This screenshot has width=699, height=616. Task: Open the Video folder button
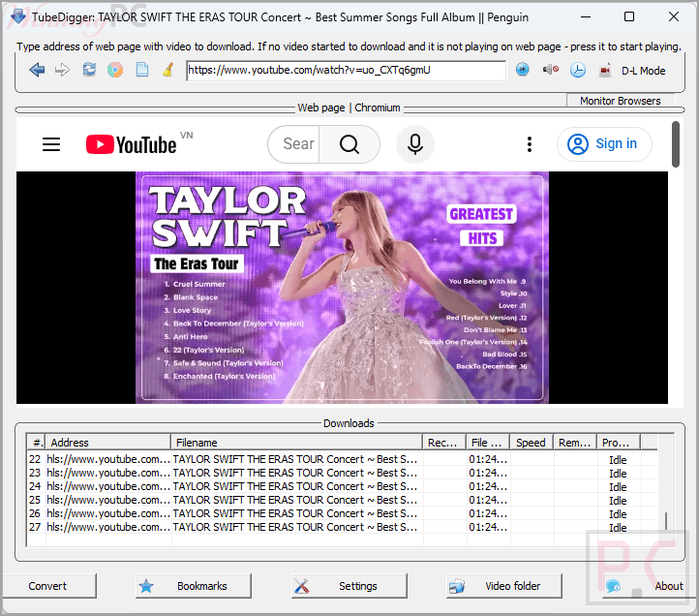(504, 586)
